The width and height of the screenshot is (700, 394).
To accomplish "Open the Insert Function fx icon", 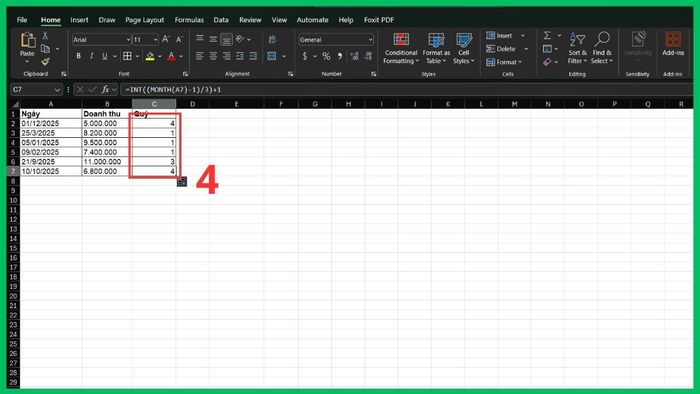I will click(x=105, y=90).
